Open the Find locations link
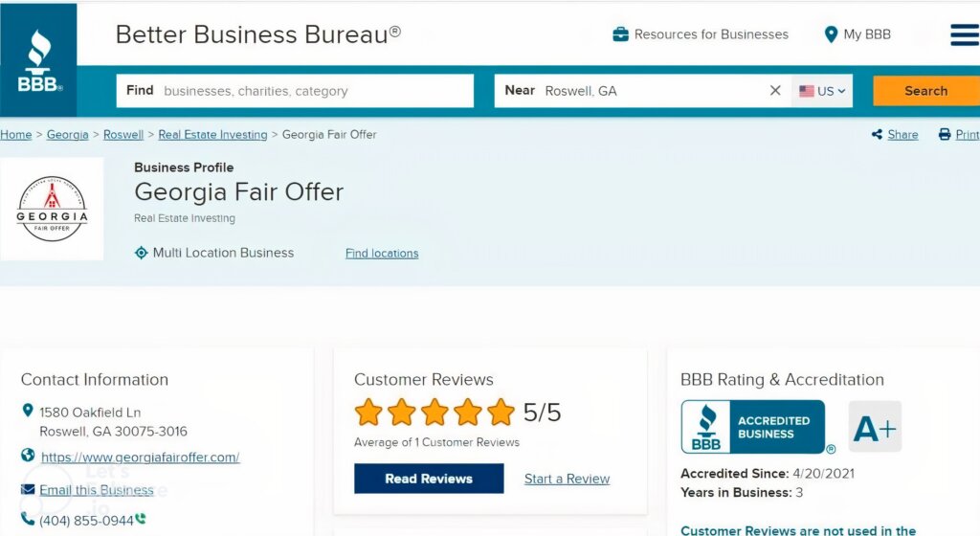980x536 pixels. (382, 253)
